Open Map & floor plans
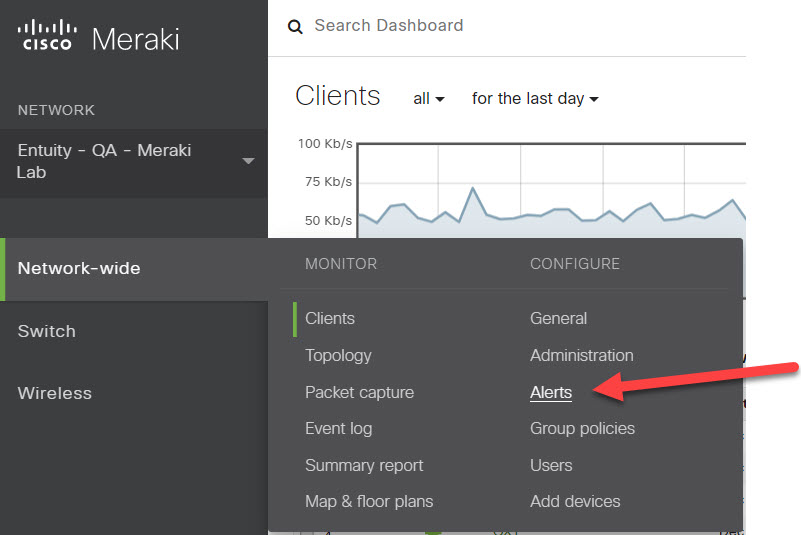801x535 pixels. 369,502
